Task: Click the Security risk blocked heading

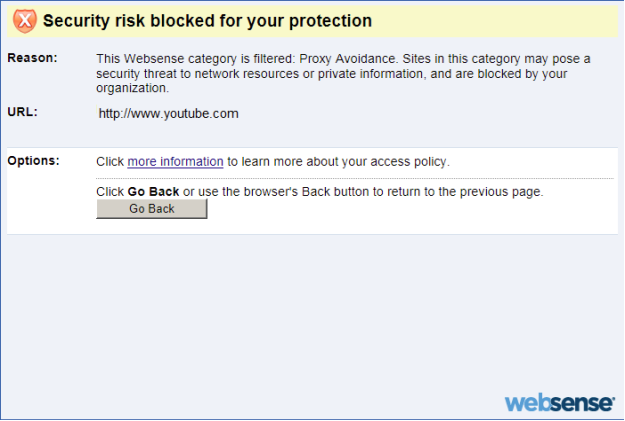Action: 207,21
